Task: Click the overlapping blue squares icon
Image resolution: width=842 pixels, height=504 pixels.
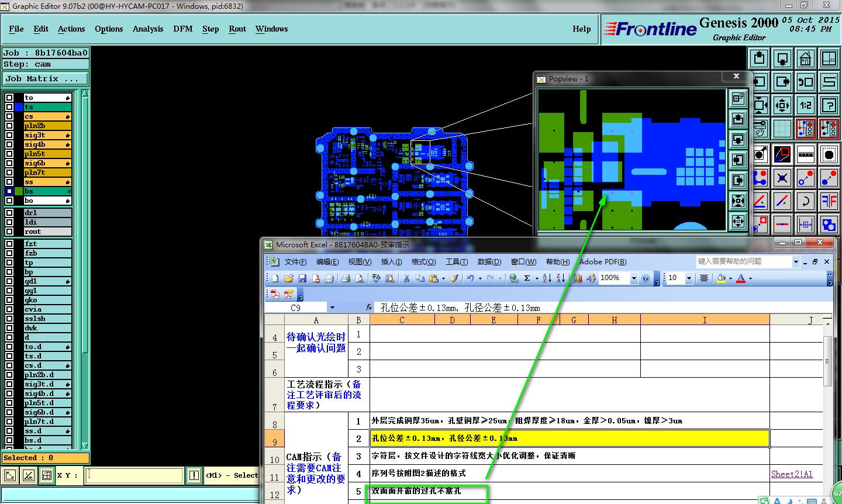Action: (829, 224)
